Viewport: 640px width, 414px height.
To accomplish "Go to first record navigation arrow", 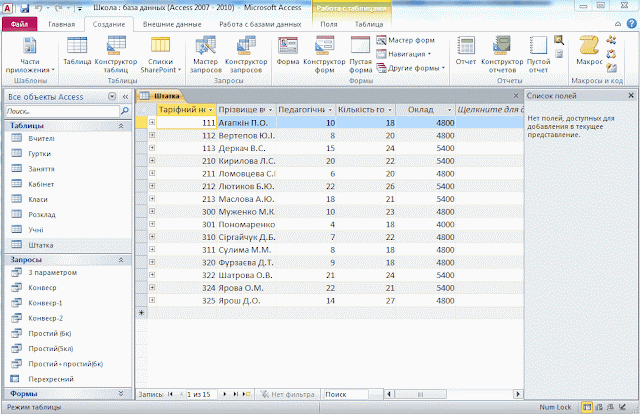I will pyautogui.click(x=170, y=394).
